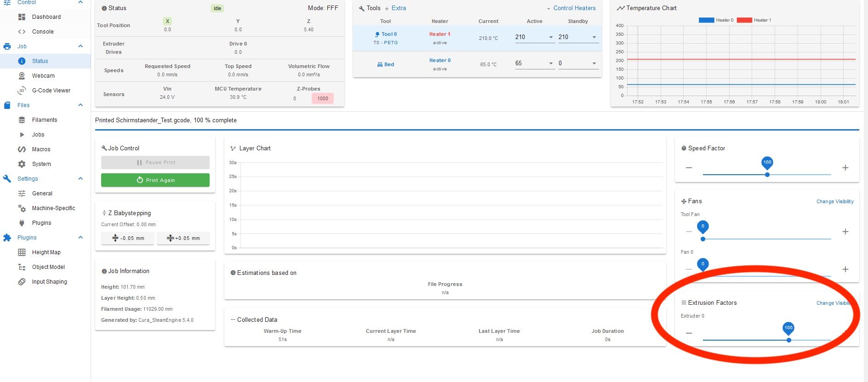The height and width of the screenshot is (382, 868).
Task: Click the Extruder 0 extrusion slider handle
Action: click(x=789, y=340)
